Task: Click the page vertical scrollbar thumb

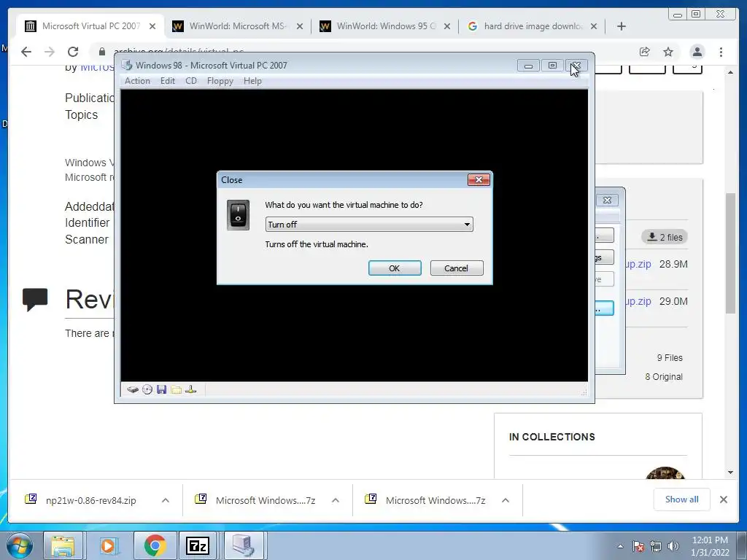Action: [x=731, y=253]
